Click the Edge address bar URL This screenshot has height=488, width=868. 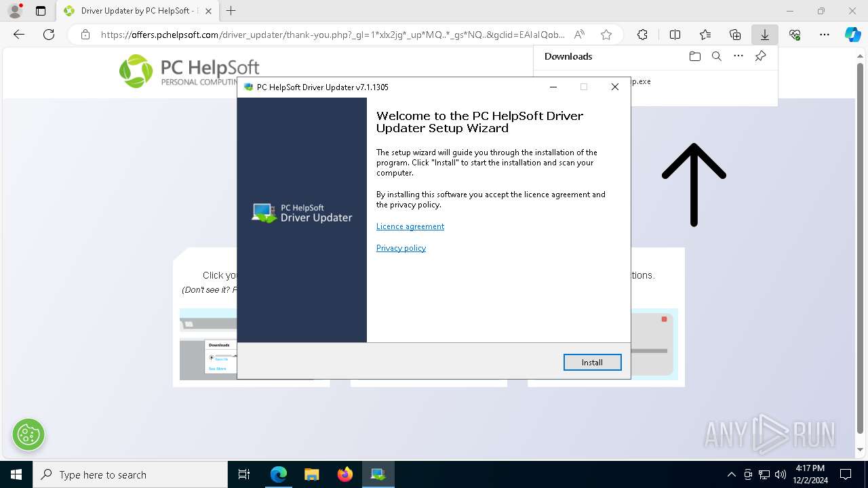click(x=332, y=35)
